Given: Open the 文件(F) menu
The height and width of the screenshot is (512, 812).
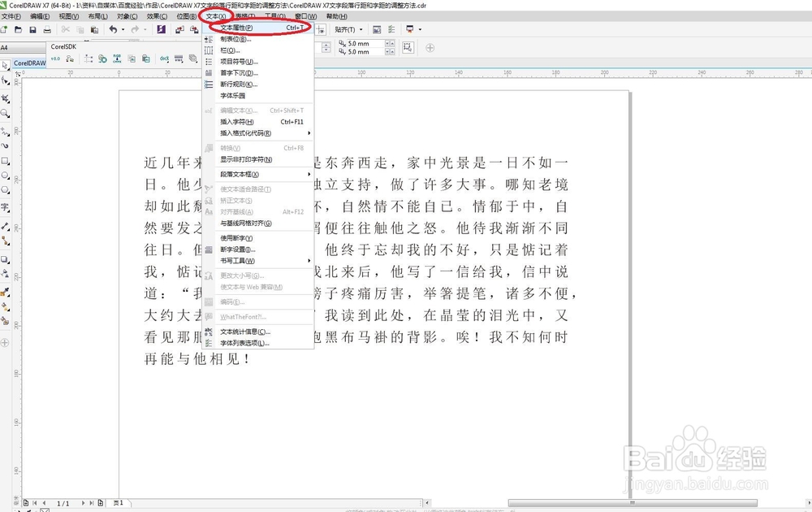Looking at the screenshot, I should [x=11, y=16].
